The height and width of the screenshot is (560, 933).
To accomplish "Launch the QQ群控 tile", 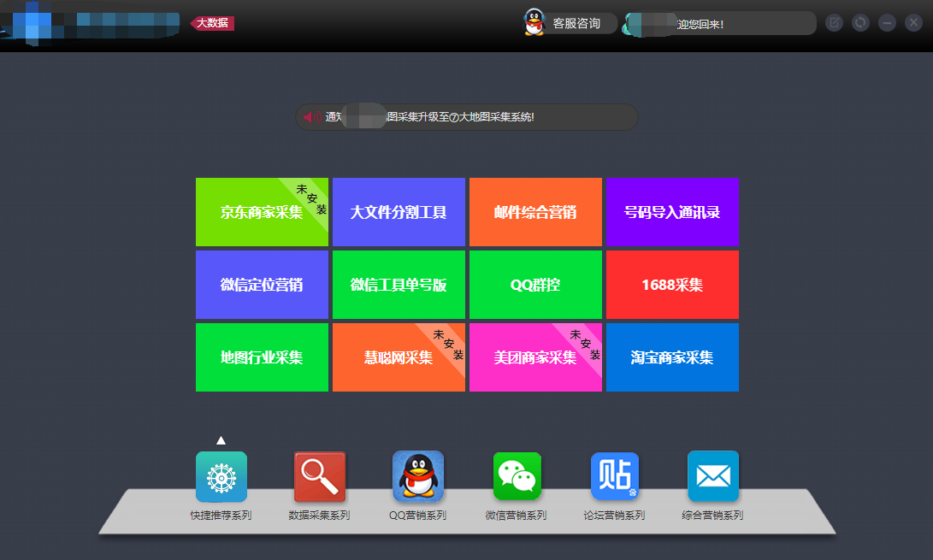I will coord(535,285).
